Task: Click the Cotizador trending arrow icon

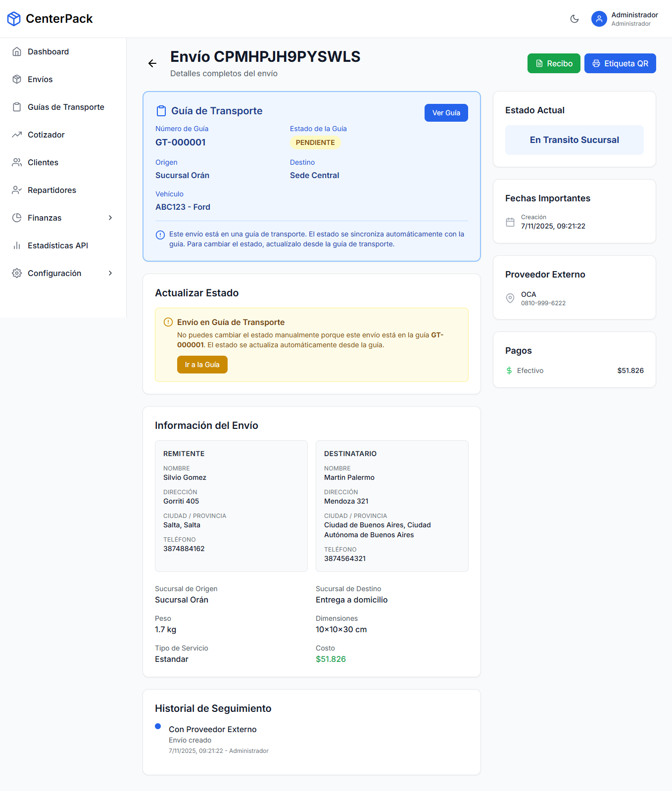Action: coord(17,135)
